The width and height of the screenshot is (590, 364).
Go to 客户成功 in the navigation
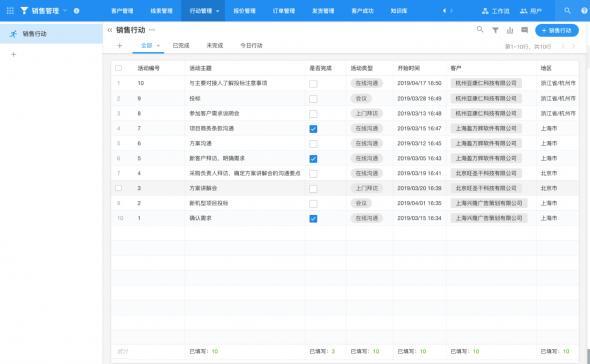click(362, 11)
